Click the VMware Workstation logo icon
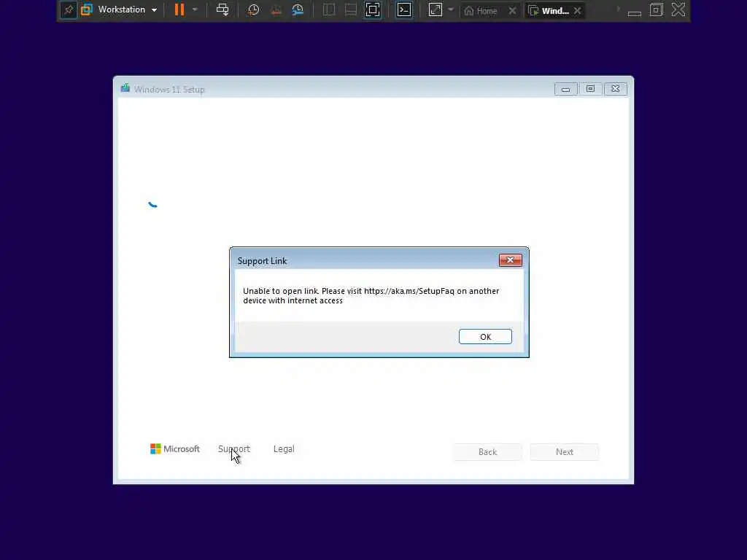 point(87,9)
